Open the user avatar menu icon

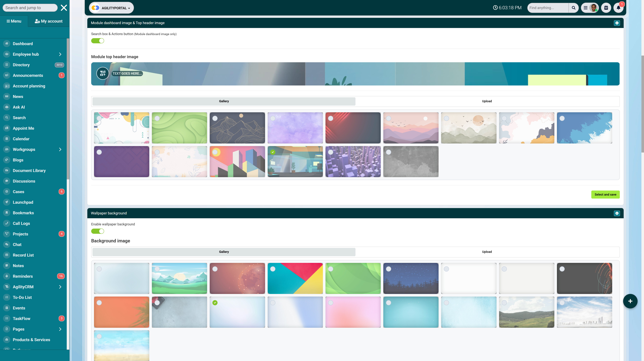[593, 8]
